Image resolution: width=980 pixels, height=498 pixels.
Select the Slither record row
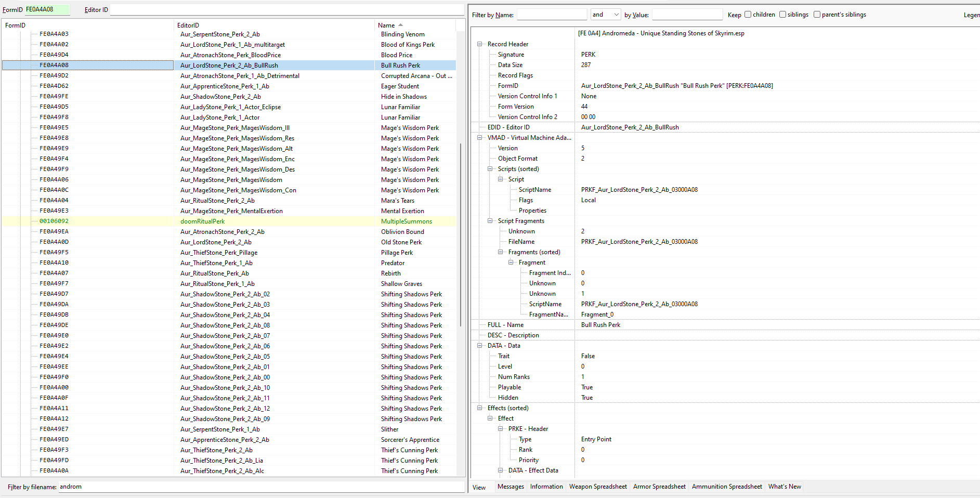tap(229, 429)
